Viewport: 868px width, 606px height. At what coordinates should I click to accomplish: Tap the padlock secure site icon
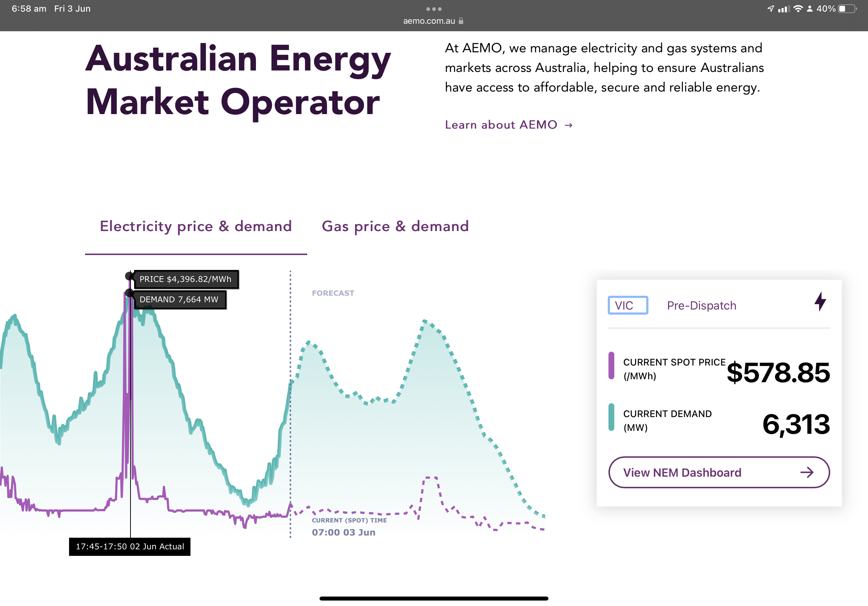pos(461,21)
